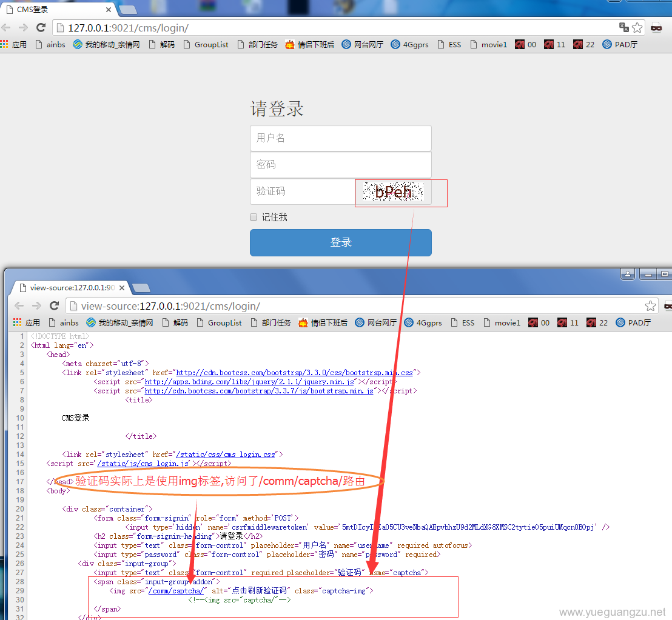Screen dimensions: 672x620
Task: Open the /comm/captcha/ link in source
Action: tap(176, 591)
